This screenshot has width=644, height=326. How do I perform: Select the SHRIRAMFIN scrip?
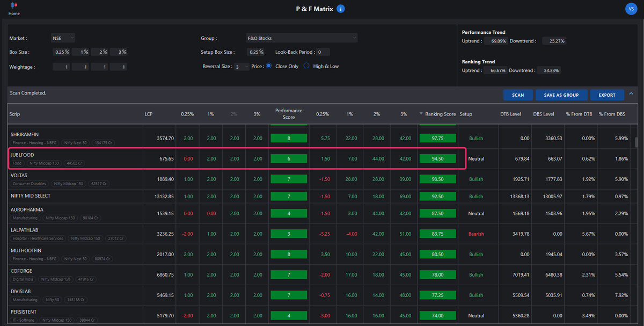pyautogui.click(x=25, y=134)
